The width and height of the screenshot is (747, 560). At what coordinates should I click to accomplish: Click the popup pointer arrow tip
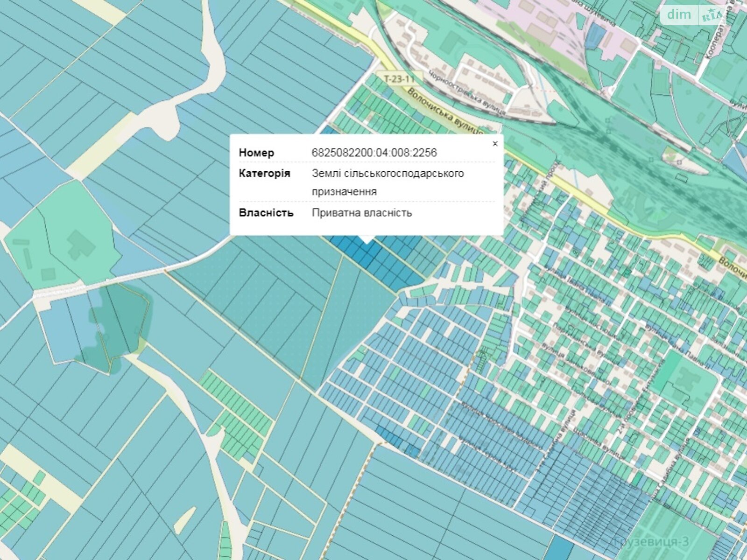367,241
